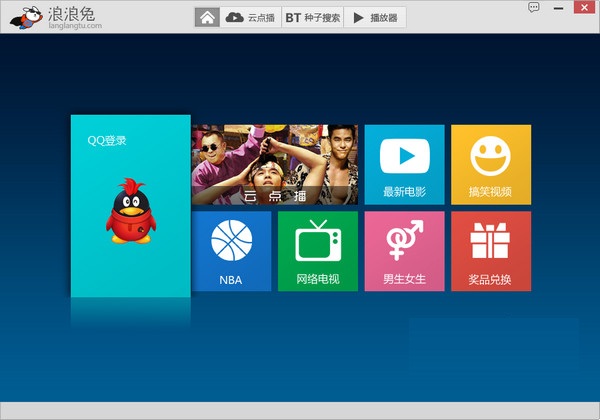Select the QQ登录 text label
The image size is (600, 420).
pos(107,141)
